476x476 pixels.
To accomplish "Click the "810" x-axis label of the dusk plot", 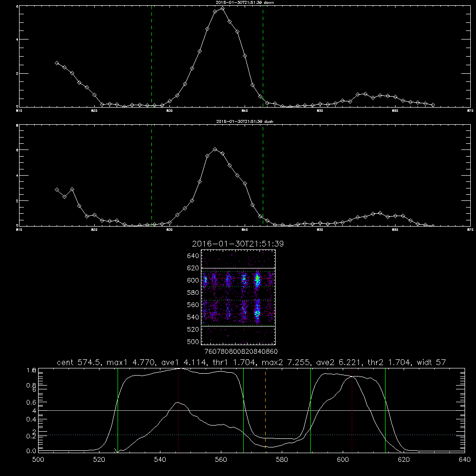I will [19, 230].
